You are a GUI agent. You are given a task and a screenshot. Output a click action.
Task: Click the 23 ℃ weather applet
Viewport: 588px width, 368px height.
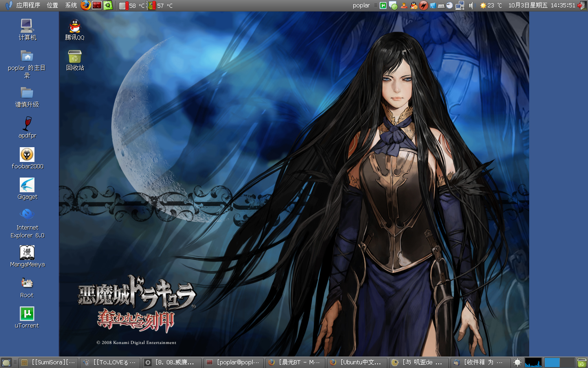(x=491, y=6)
